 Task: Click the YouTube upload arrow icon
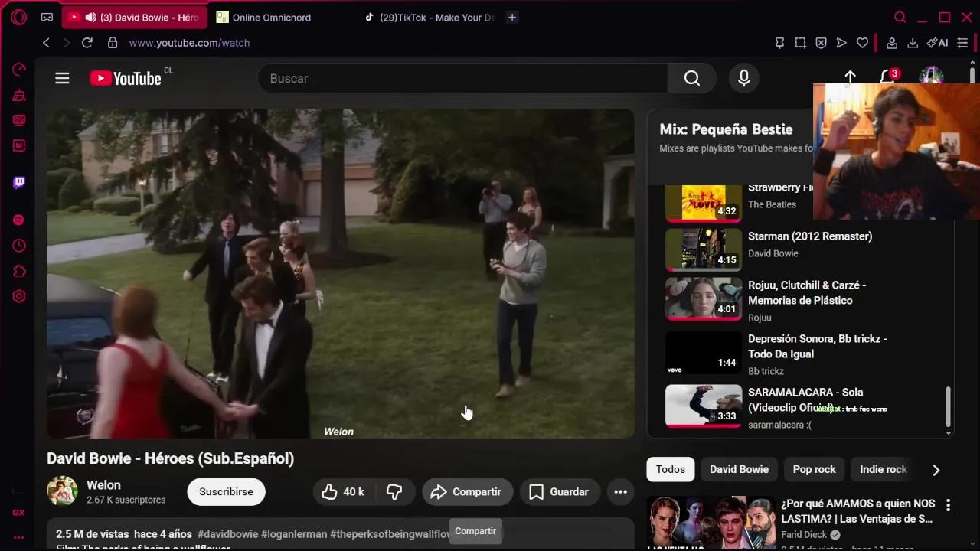[x=850, y=77]
